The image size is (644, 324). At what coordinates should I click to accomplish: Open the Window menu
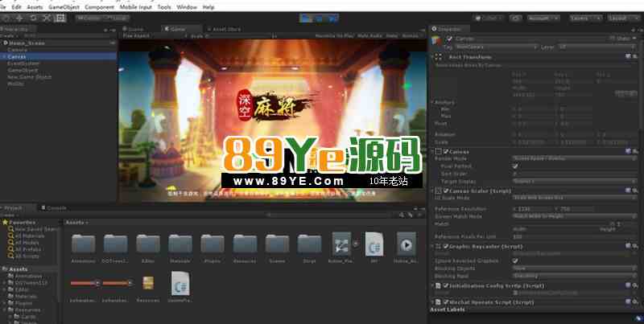coord(187,7)
